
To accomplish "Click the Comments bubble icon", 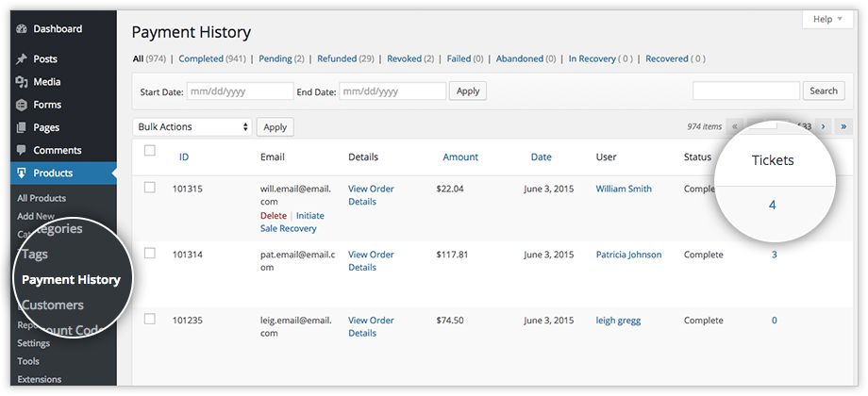I will 22,150.
